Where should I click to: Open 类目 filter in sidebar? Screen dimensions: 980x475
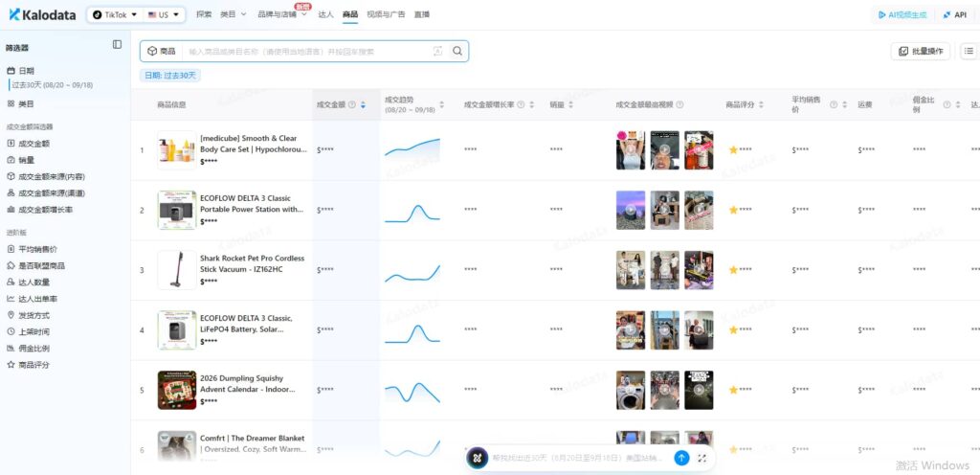tap(21, 103)
